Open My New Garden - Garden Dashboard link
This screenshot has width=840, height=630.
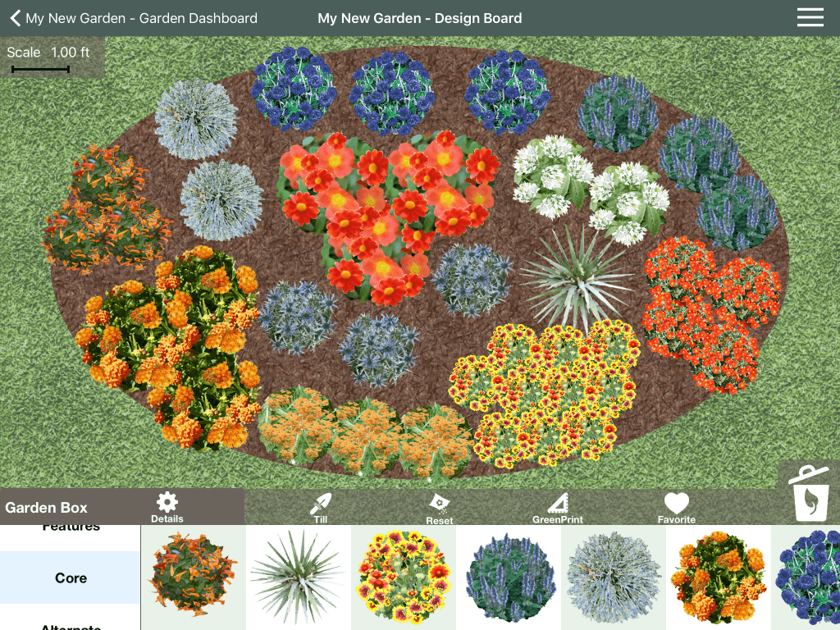(x=141, y=18)
